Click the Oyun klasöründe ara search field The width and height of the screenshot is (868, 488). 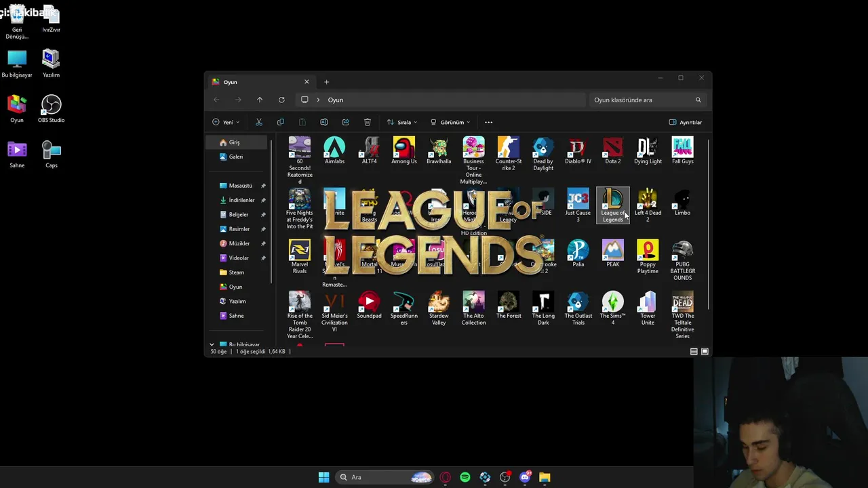[648, 100]
